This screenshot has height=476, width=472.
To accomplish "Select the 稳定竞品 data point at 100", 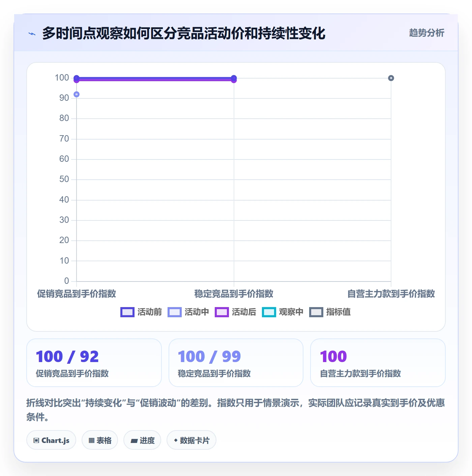I will pos(234,78).
